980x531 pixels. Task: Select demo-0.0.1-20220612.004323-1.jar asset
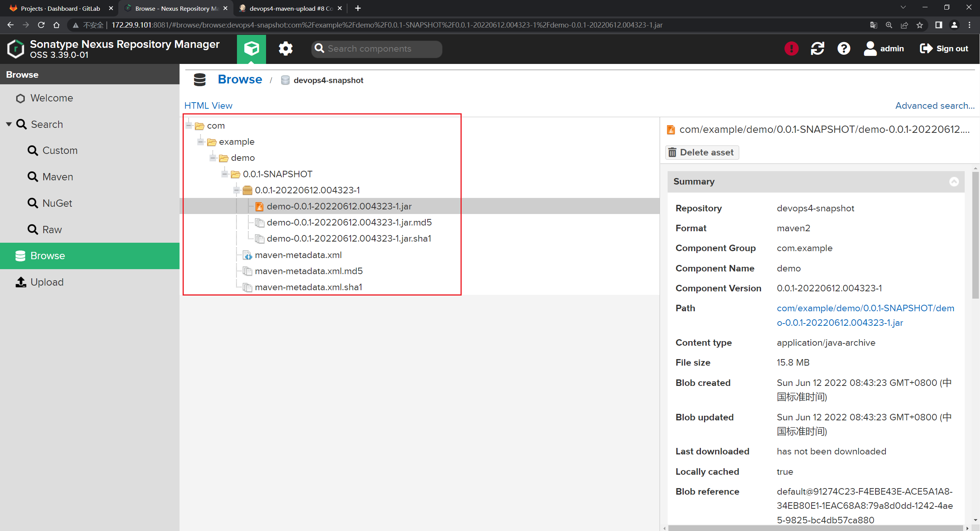point(339,206)
